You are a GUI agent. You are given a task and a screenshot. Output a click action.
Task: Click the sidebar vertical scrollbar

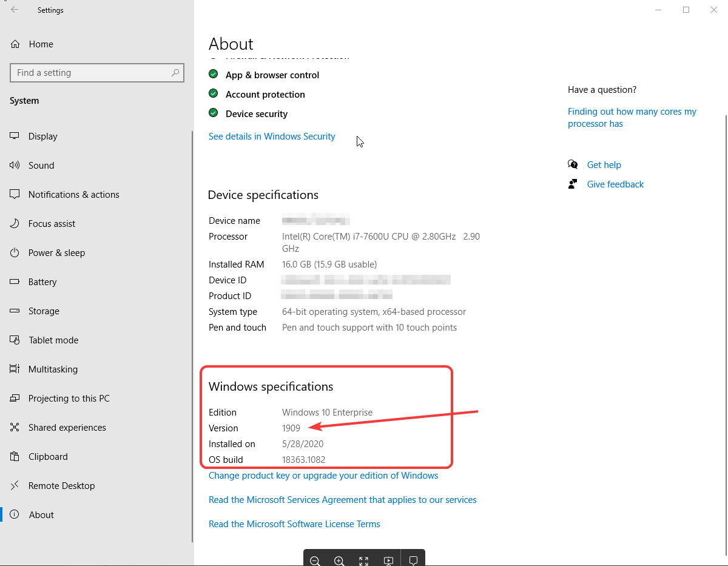[192, 337]
